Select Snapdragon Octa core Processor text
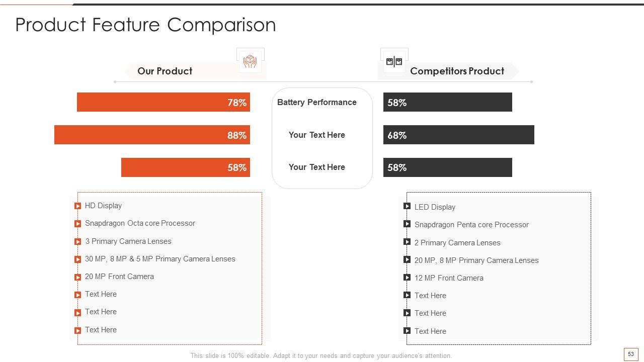Screen dimensions: 644x362 140,223
